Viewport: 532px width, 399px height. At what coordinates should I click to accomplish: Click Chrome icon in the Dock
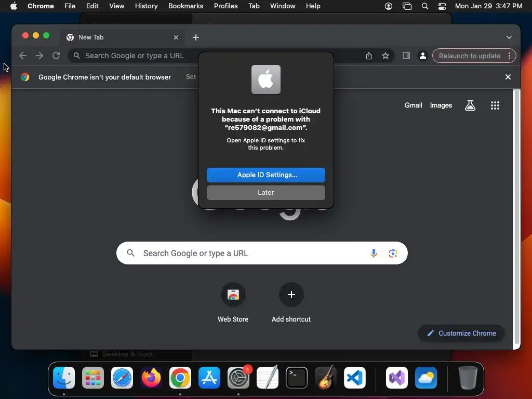(x=180, y=378)
